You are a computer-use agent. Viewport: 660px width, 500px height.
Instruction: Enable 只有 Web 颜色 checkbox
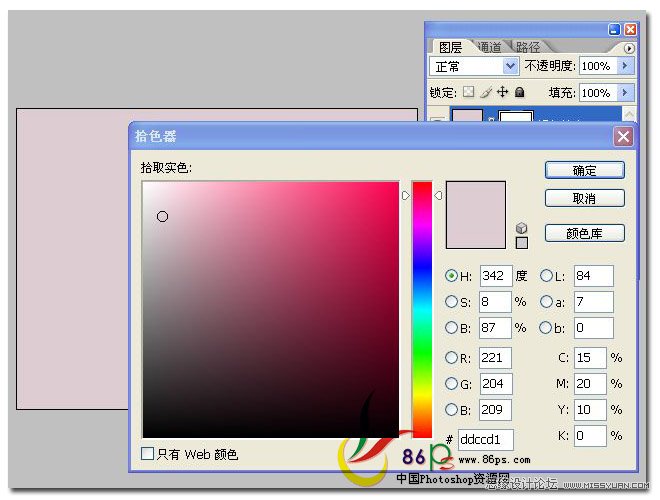click(x=147, y=454)
